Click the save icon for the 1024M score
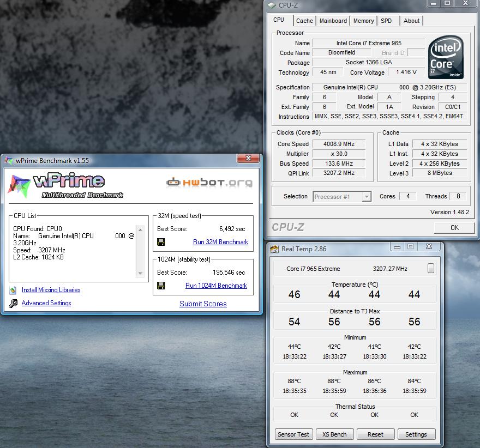 click(161, 286)
